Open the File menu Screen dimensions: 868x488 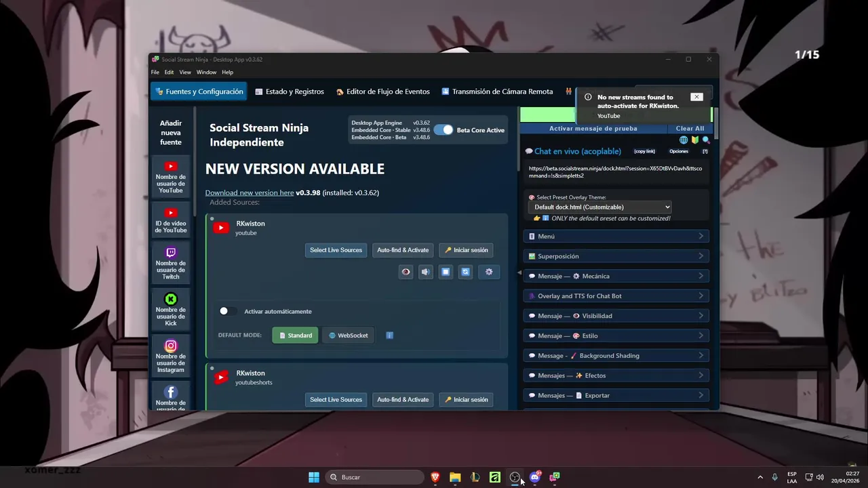pos(155,73)
